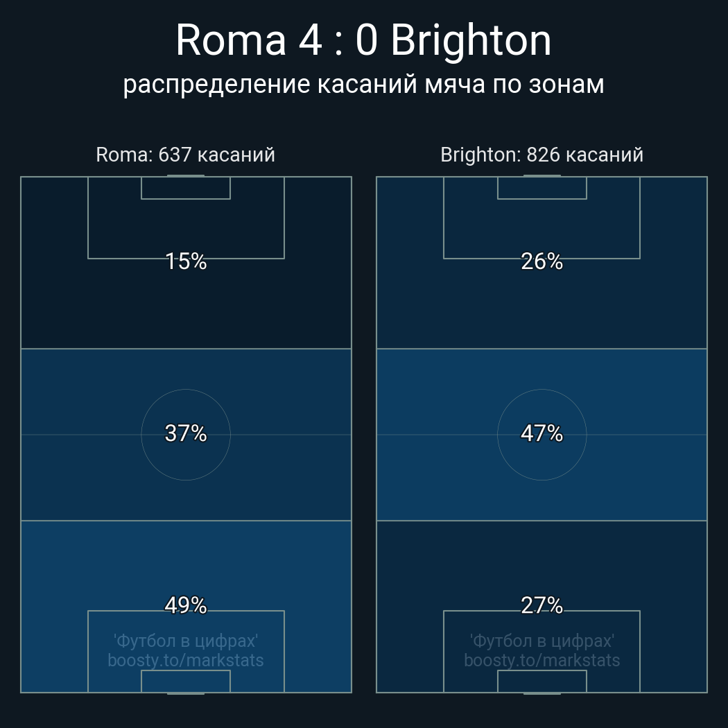Click Roma's 37% middle third label
This screenshot has height=728, width=728.
click(x=186, y=433)
